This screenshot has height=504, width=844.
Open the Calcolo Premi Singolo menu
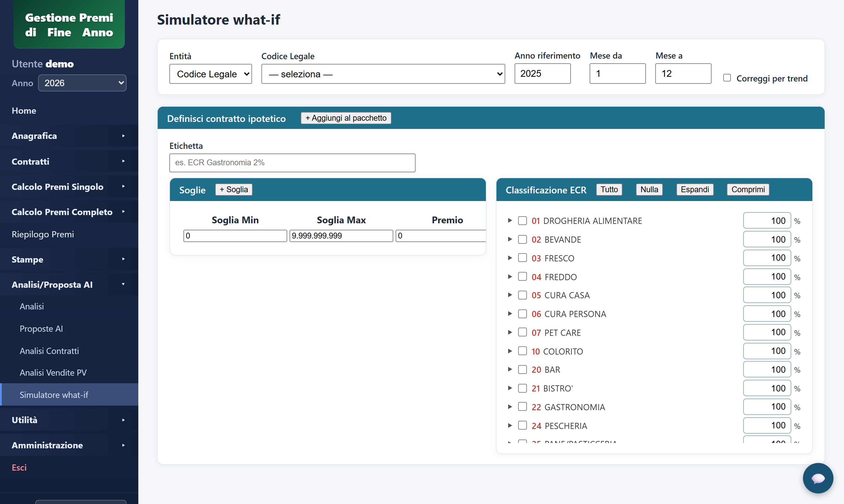click(69, 186)
